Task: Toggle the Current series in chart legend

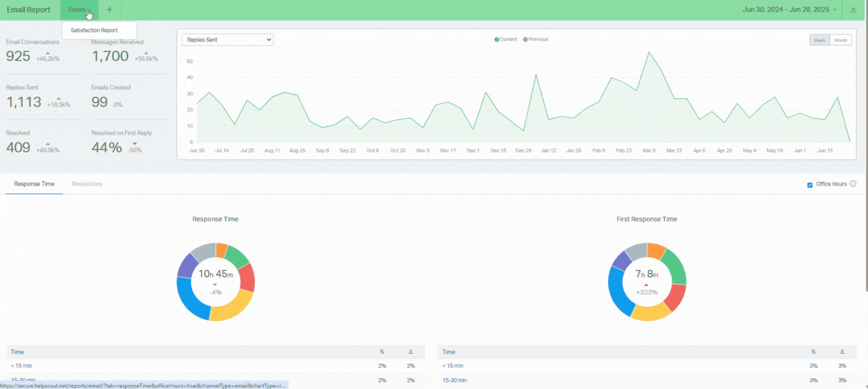Action: [x=505, y=40]
